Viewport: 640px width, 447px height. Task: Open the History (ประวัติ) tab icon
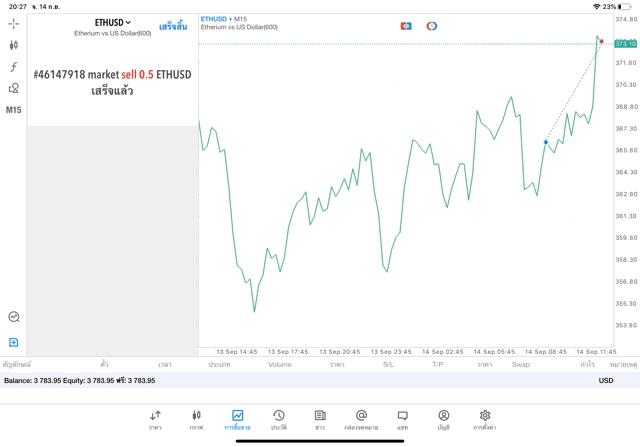coord(278,415)
